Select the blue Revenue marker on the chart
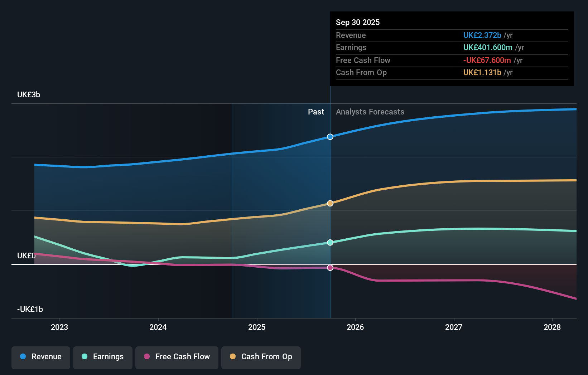This screenshot has width=588, height=375. tap(330, 136)
